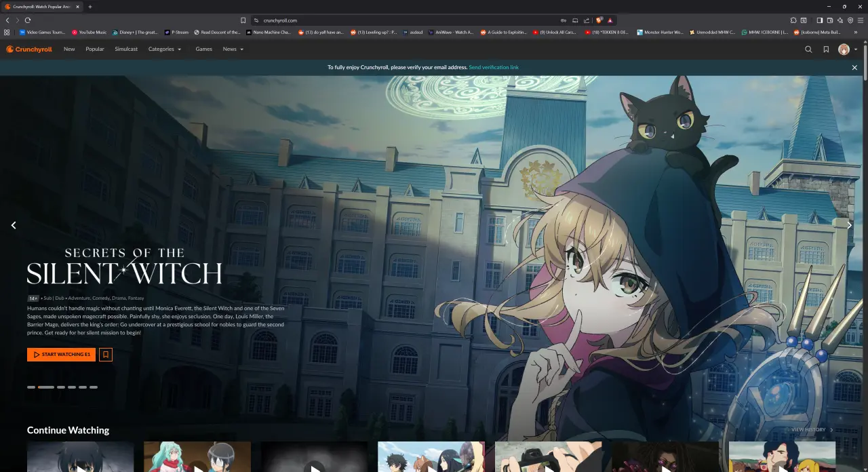Open (9) Unlock All Cars... bookmark
This screenshot has height=472, width=868.
click(555, 32)
